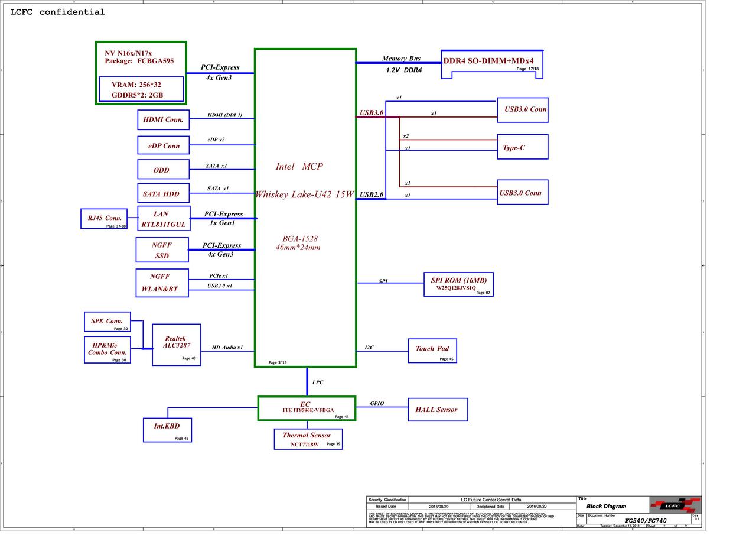Click the PCI-Express 4x Gen3 GPU label
Viewport: 756px width, 535px height.
tap(220, 73)
